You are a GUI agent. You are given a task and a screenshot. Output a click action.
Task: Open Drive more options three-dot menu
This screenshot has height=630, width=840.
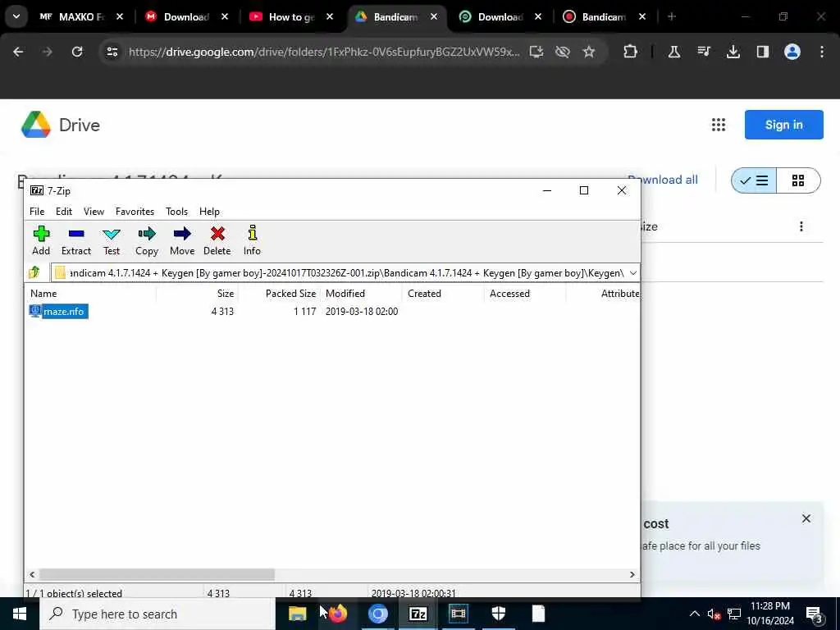(801, 226)
